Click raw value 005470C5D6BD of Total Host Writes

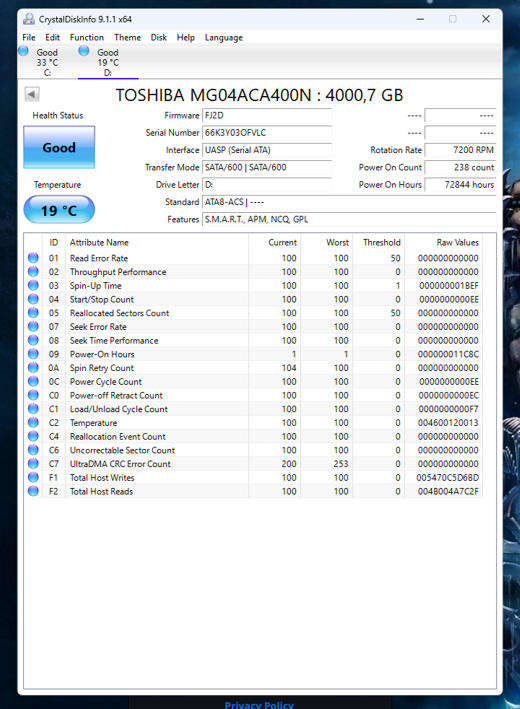click(x=448, y=477)
